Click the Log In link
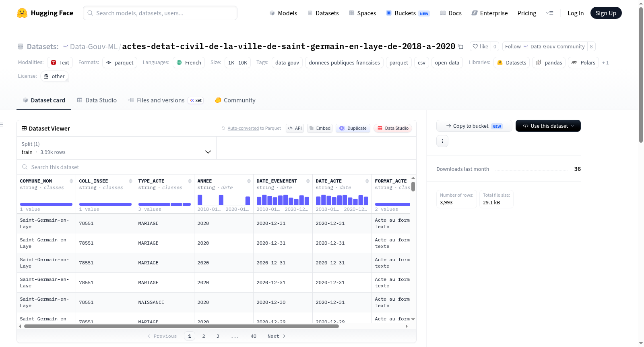This screenshot has height=347, width=644. pos(576,13)
